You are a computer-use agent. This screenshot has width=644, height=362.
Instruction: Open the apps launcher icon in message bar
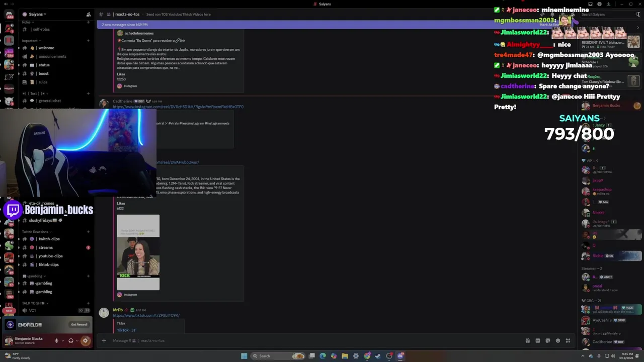pyautogui.click(x=568, y=340)
